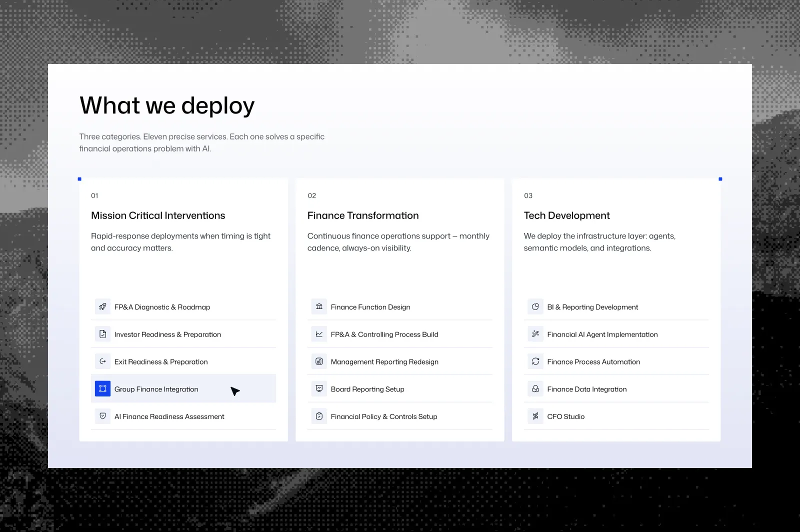Click the presentation icon beside Board Reporting Setup

319,388
